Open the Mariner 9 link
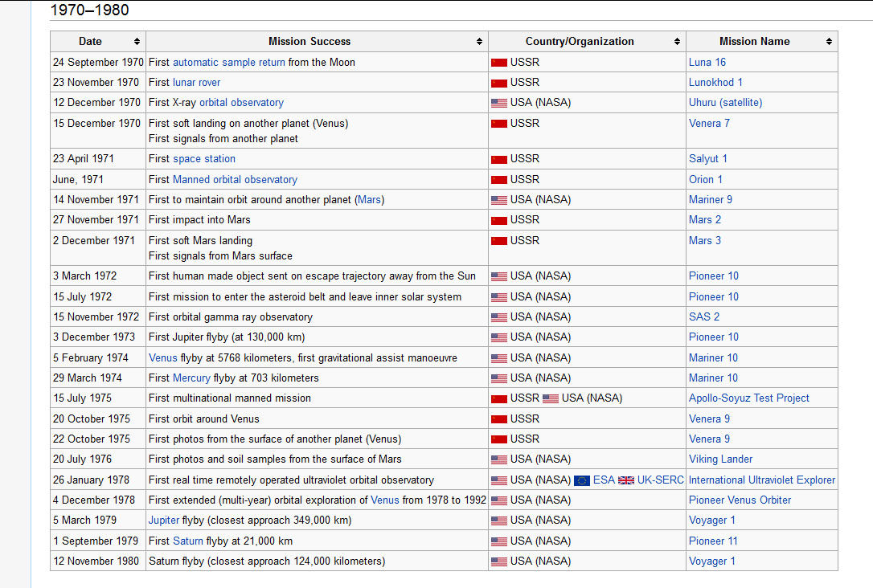The width and height of the screenshot is (873, 588). click(711, 200)
